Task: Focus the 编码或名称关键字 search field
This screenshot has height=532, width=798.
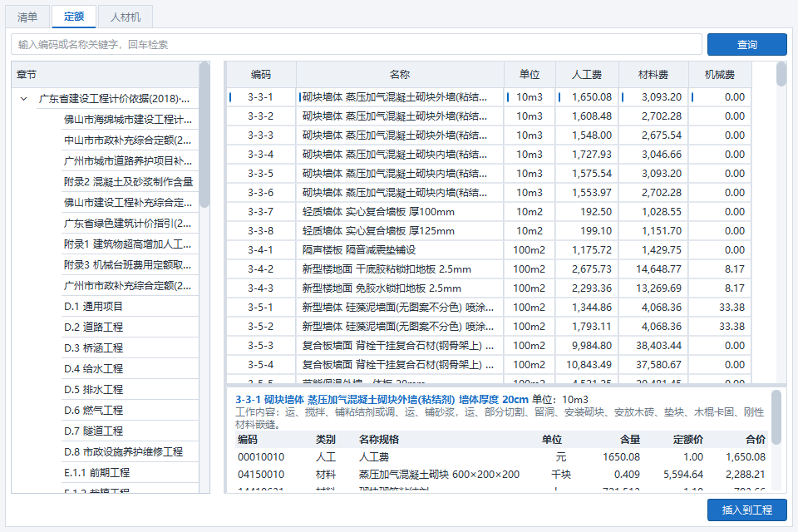Action: (357, 44)
